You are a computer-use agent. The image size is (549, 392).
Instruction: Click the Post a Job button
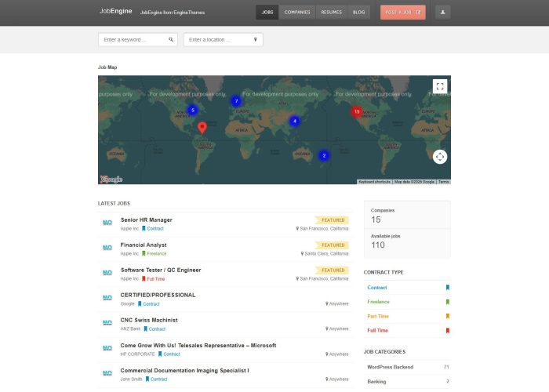pos(403,13)
